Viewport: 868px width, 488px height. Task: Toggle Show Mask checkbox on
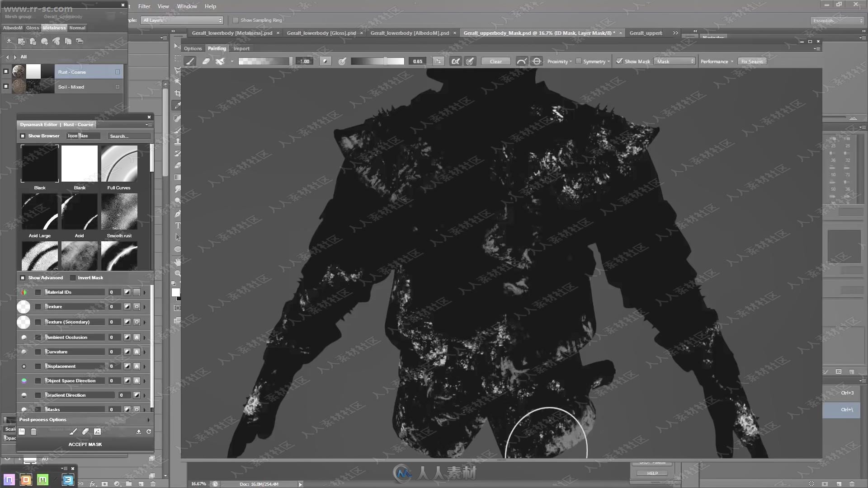click(618, 61)
